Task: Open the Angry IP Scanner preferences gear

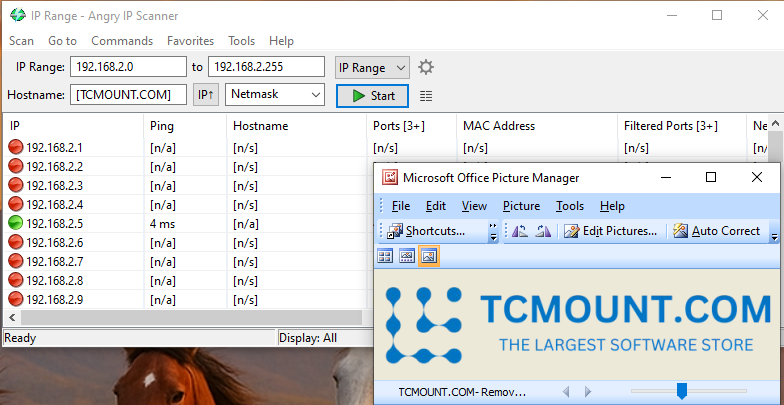Action: [426, 67]
